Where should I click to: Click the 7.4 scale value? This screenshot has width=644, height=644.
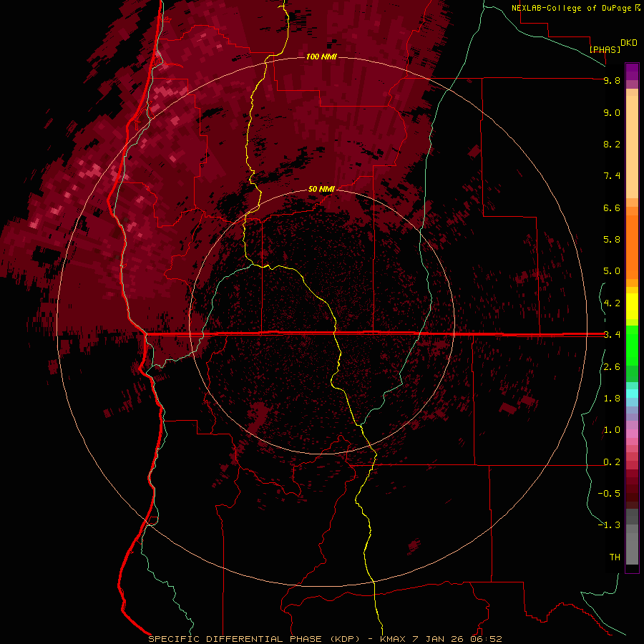coord(612,176)
